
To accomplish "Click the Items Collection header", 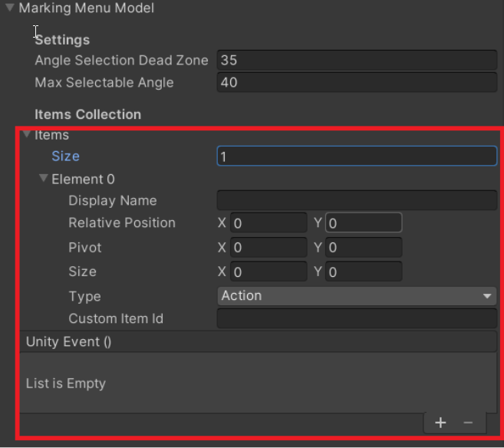I will (87, 114).
